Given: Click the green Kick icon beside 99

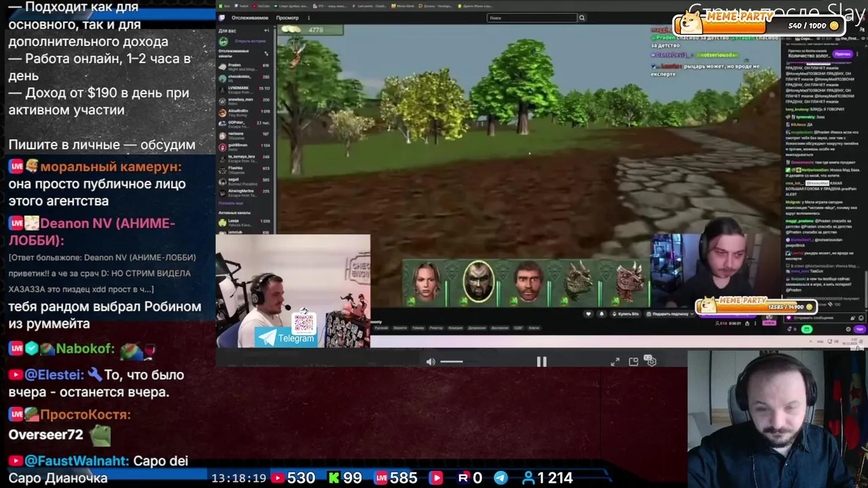Looking at the screenshot, I should pos(334,478).
